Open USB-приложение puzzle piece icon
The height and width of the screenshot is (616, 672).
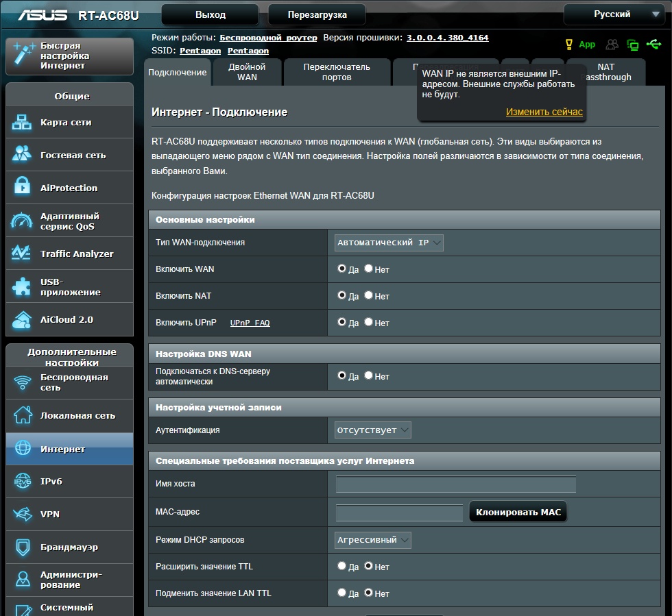click(x=21, y=286)
